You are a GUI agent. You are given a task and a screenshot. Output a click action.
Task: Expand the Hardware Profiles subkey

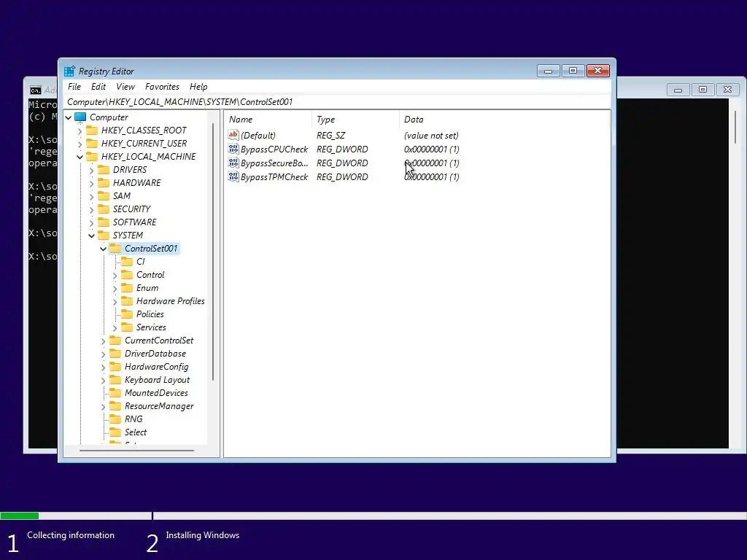[115, 301]
